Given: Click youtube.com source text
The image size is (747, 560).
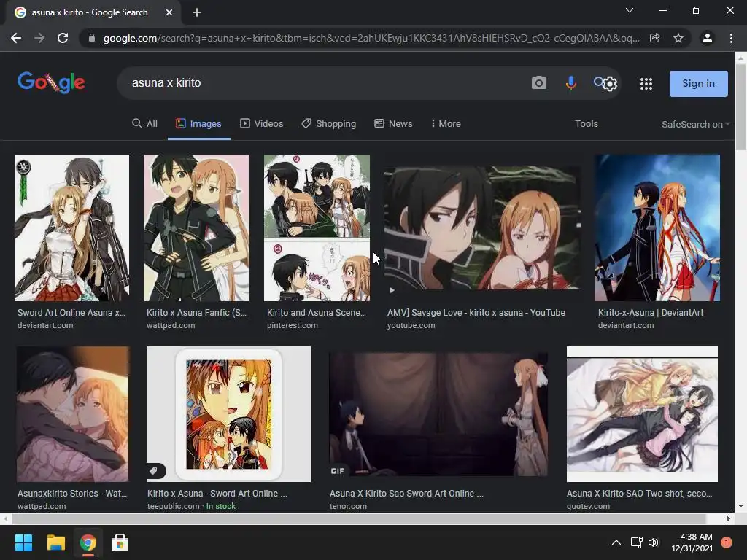Looking at the screenshot, I should [411, 326].
